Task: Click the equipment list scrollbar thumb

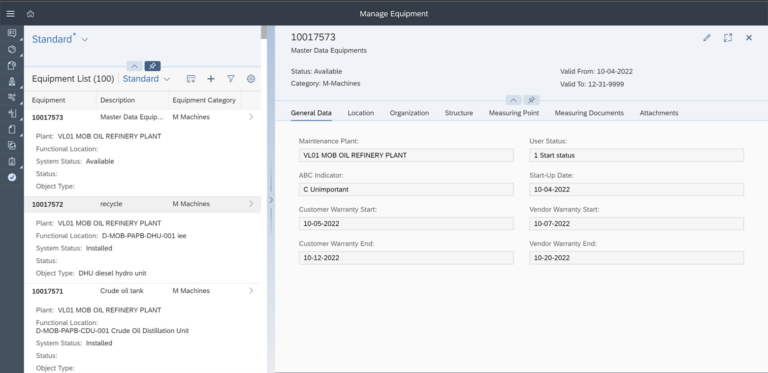Action: [264, 32]
